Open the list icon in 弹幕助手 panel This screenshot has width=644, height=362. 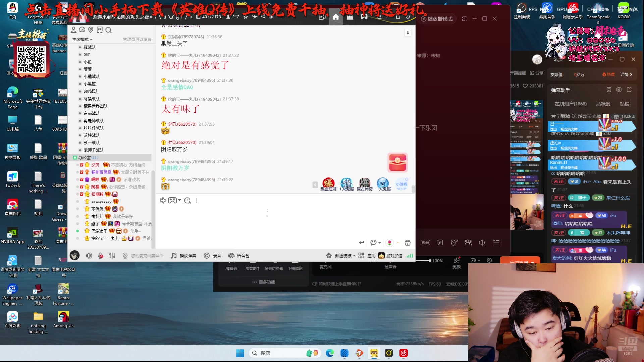(609, 89)
